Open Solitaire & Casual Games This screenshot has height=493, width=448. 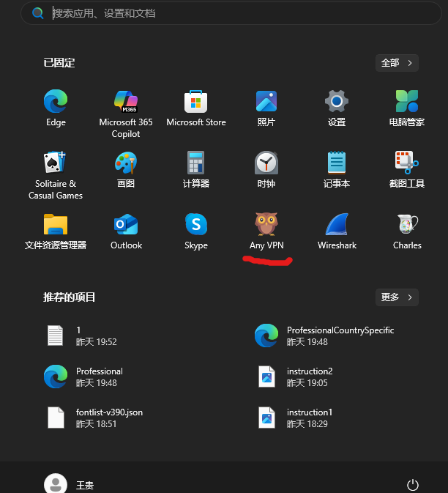pos(56,163)
